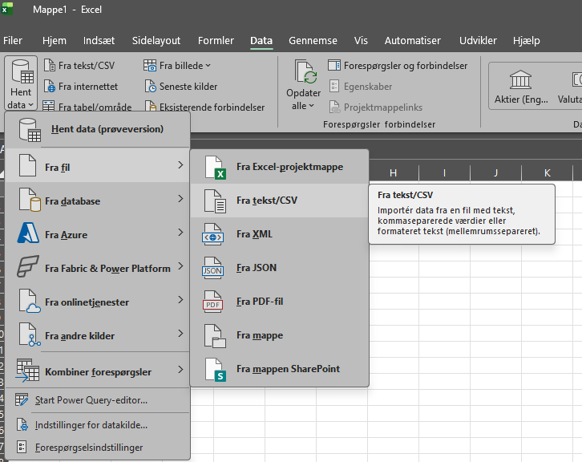Expand Fra Fabric & Power Platform arrow
This screenshot has height=462, width=582.
pos(180,266)
